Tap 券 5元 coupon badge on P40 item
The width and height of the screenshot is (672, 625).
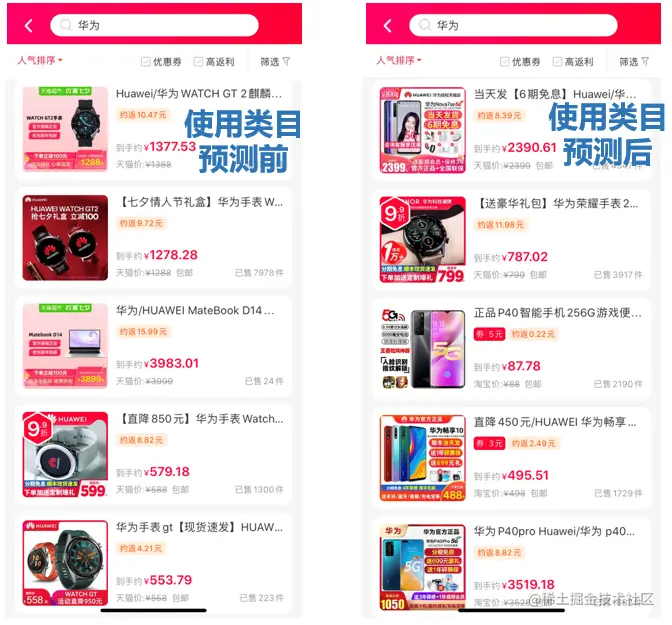[489, 334]
